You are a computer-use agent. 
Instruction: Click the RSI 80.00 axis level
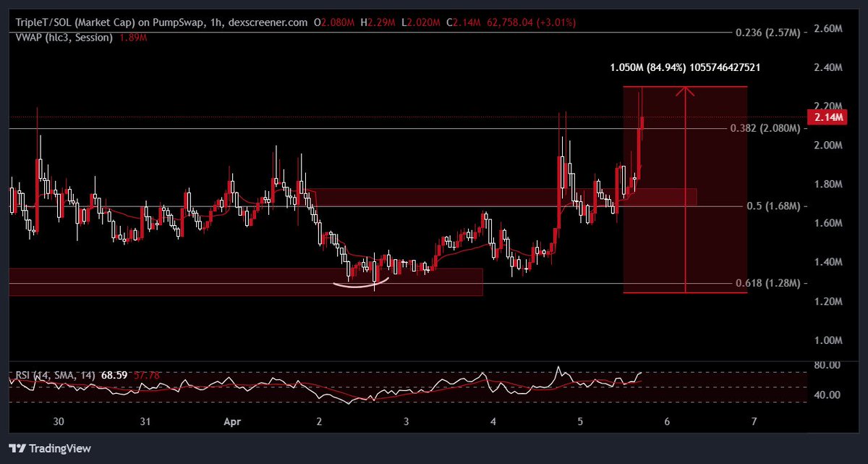coord(827,365)
